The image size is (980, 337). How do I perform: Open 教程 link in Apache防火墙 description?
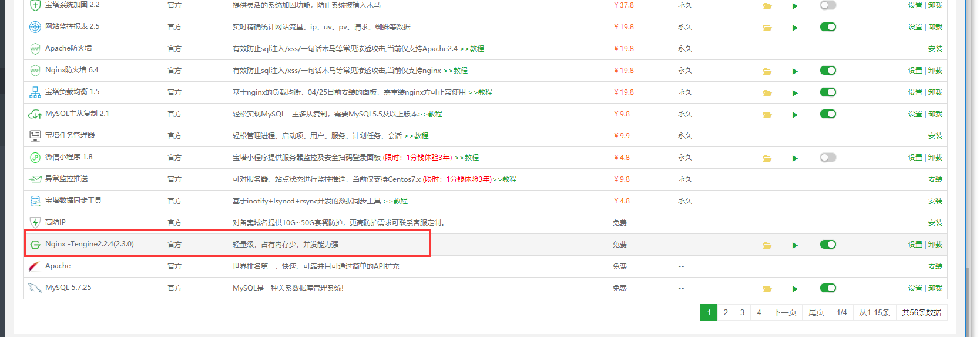coord(472,49)
